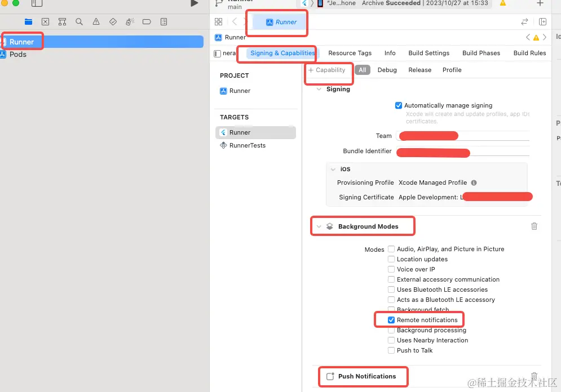561x392 pixels.
Task: Toggle the navigator sidebar icon
Action: [x=37, y=3]
